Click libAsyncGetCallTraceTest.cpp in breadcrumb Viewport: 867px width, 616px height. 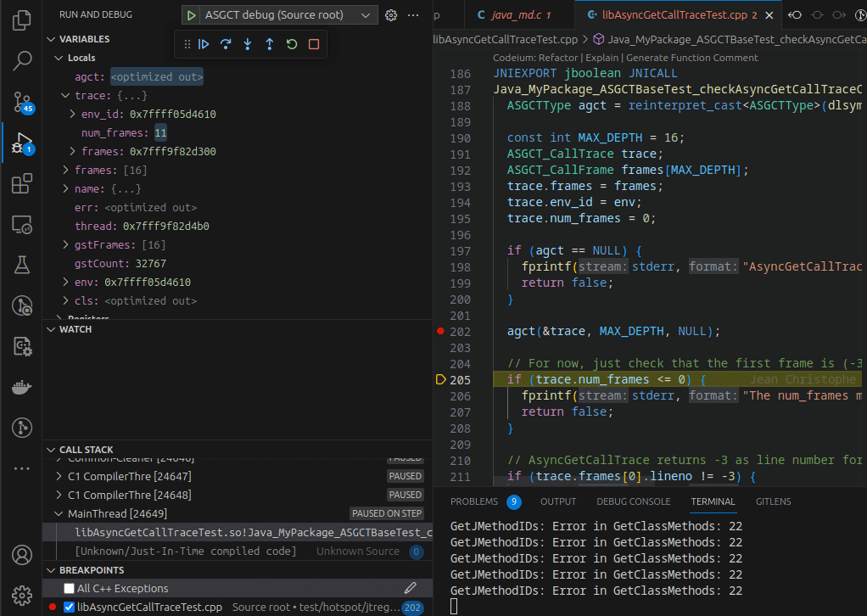coord(506,39)
